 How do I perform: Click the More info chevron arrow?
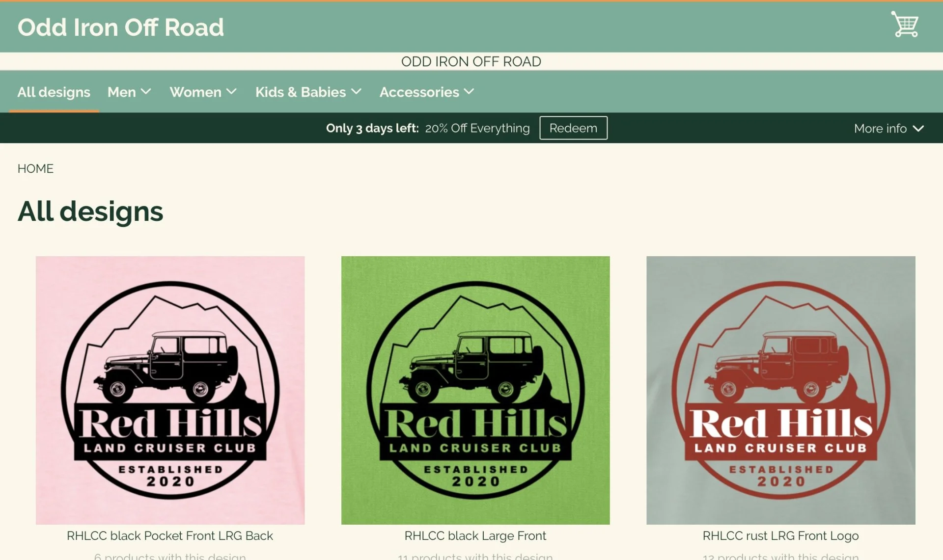[918, 129]
